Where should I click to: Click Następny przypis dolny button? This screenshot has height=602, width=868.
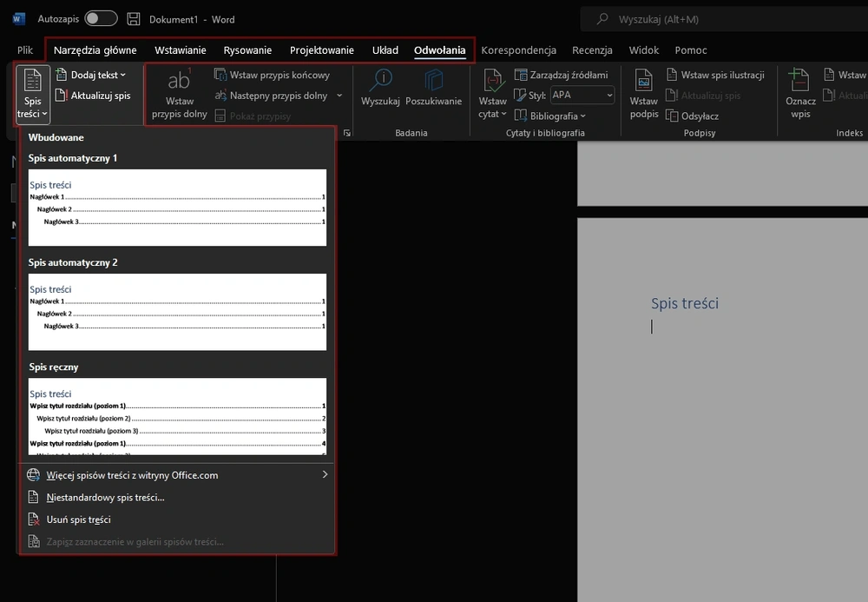coord(271,96)
